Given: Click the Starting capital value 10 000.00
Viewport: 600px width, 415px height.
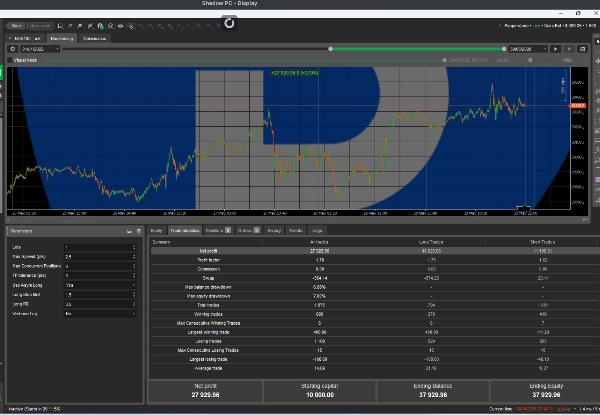Looking at the screenshot, I should tap(320, 395).
